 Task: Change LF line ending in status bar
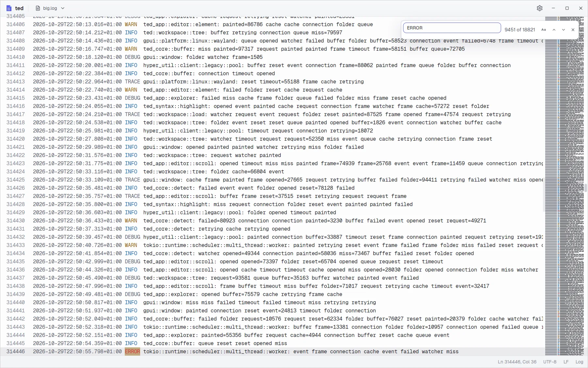click(x=566, y=362)
